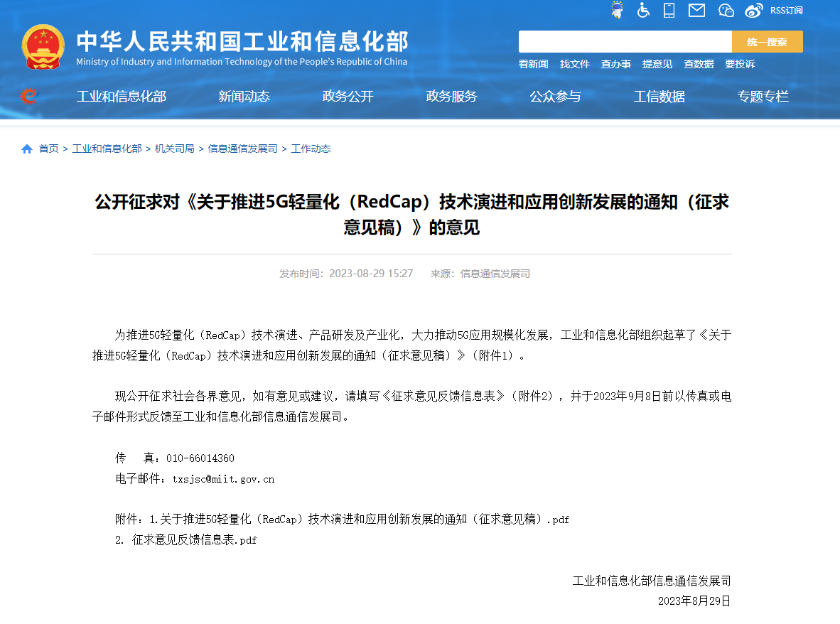Image resolution: width=840 pixels, height=624 pixels.
Task: Click the email envelope icon
Action: 696,10
